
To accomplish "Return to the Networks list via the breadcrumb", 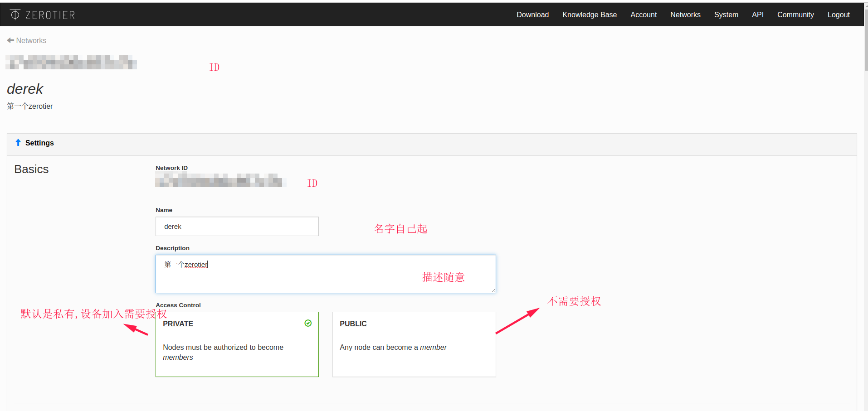I will tap(31, 40).
